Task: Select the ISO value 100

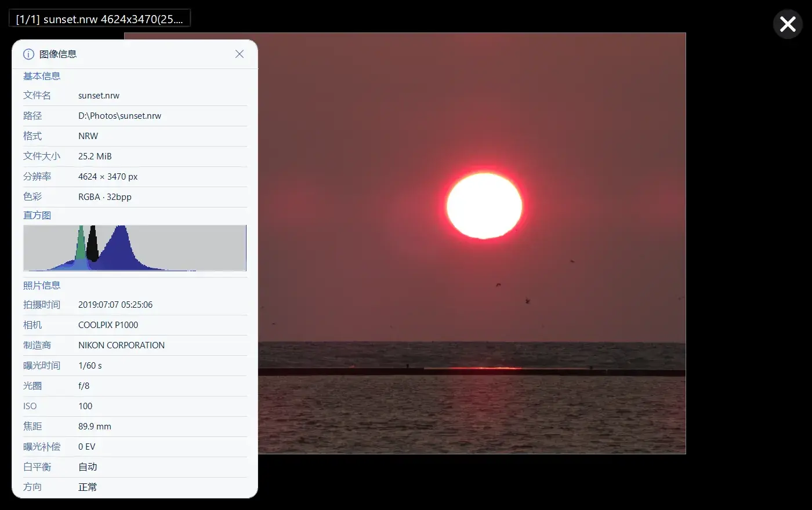Action: click(x=85, y=406)
